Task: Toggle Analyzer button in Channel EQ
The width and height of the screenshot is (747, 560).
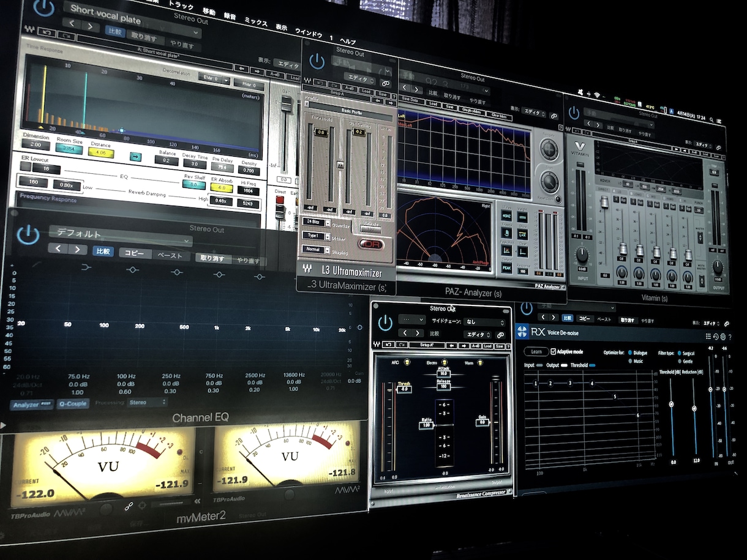Action: [x=32, y=405]
